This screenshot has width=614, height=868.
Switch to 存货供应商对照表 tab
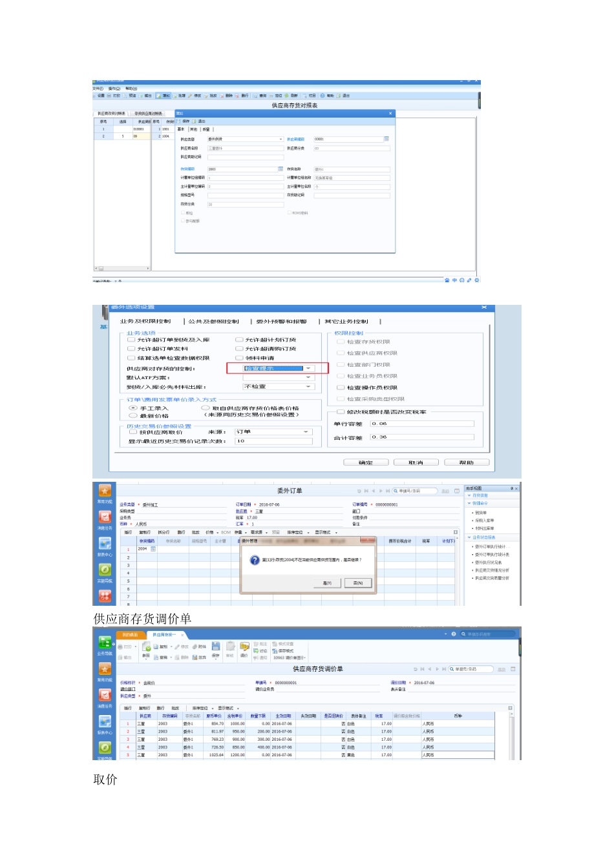149,114
